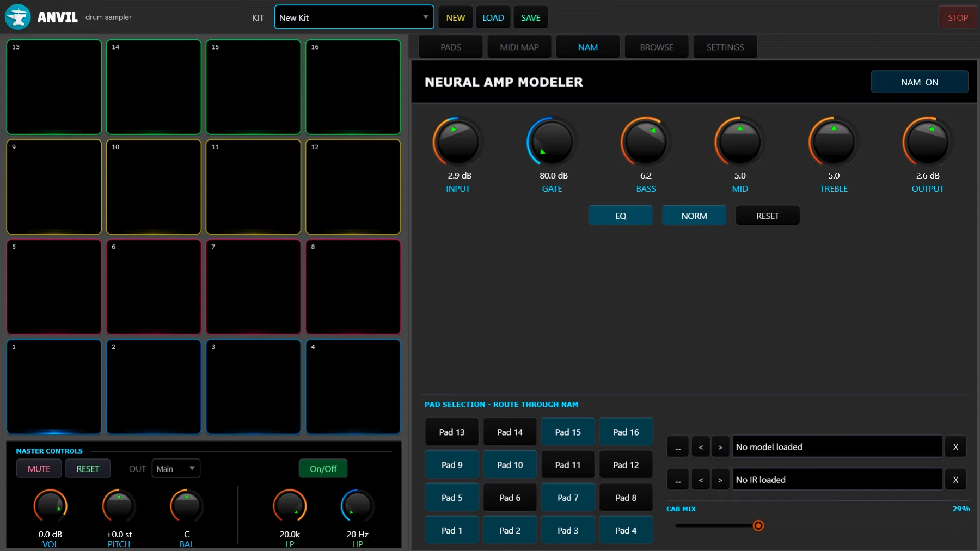Toggle NAM ON button
Viewport: 980px width, 551px height.
click(x=920, y=82)
